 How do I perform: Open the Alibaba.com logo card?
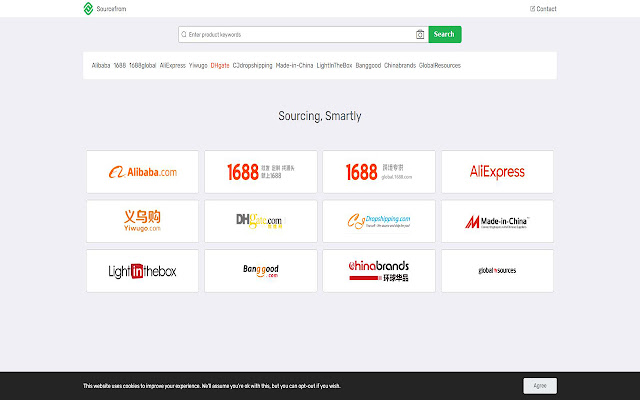[x=142, y=172]
